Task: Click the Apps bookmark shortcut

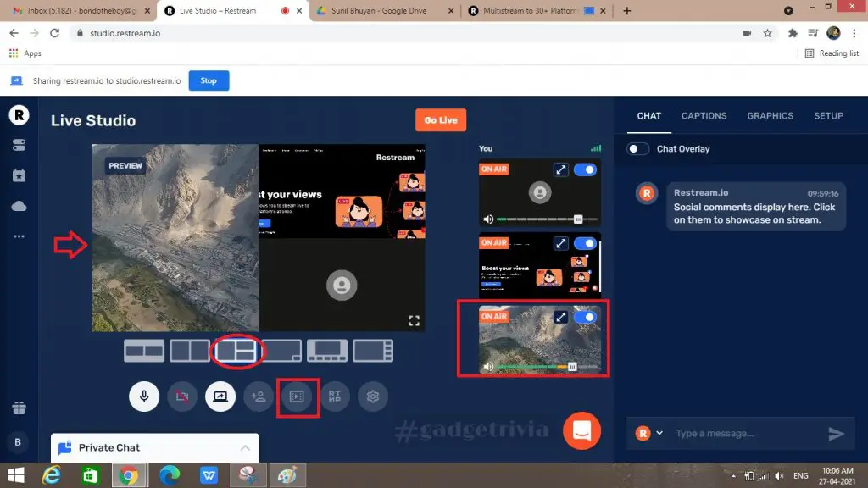Action: pyautogui.click(x=25, y=53)
